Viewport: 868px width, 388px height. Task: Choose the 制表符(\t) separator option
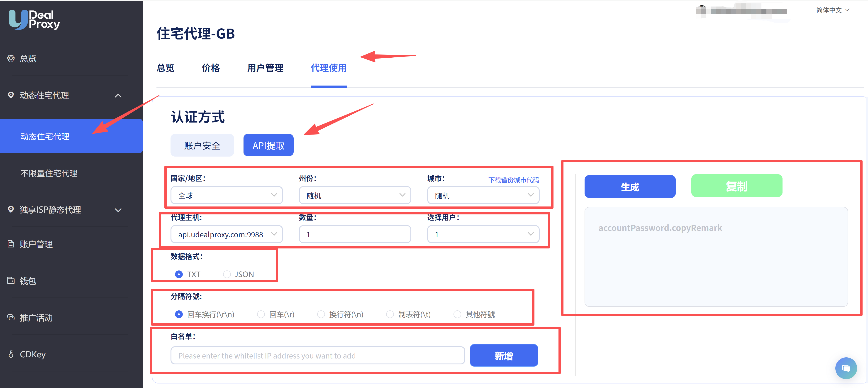pos(390,314)
